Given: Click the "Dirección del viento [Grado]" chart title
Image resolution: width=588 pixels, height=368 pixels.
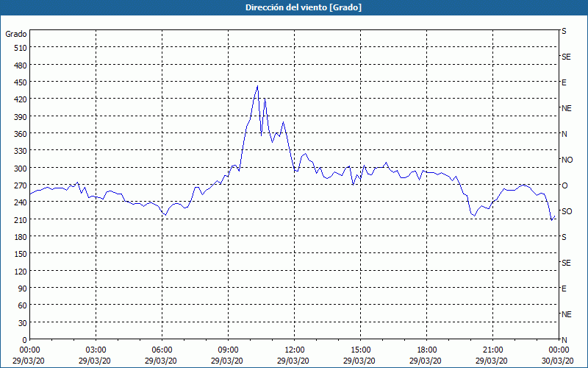Looking at the screenshot, I should (x=304, y=7).
